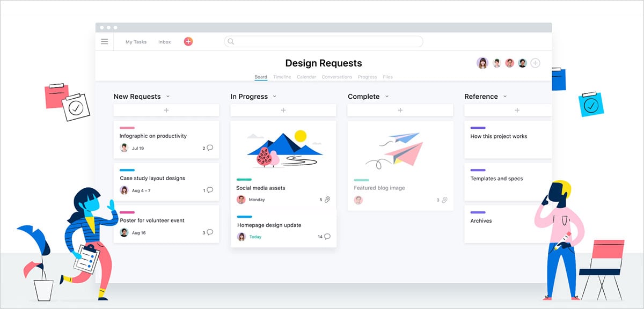Click the green tag on Social media assets
The image size is (644, 309).
[244, 180]
